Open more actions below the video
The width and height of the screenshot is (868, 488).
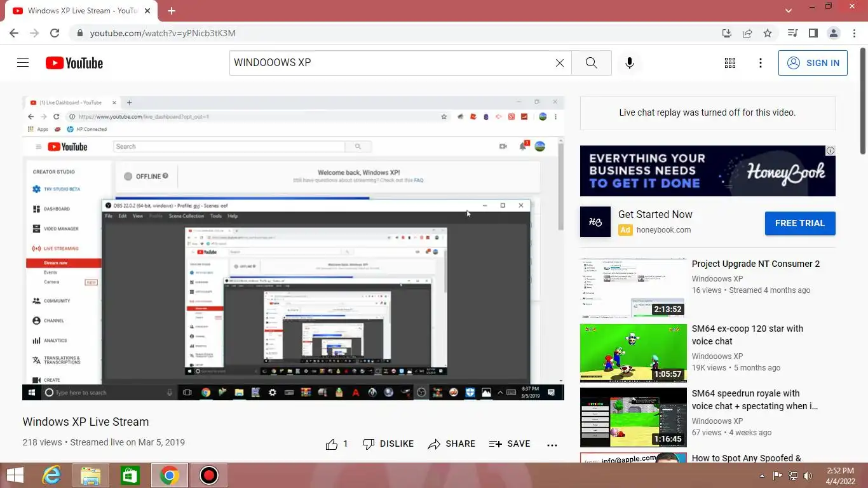click(552, 445)
